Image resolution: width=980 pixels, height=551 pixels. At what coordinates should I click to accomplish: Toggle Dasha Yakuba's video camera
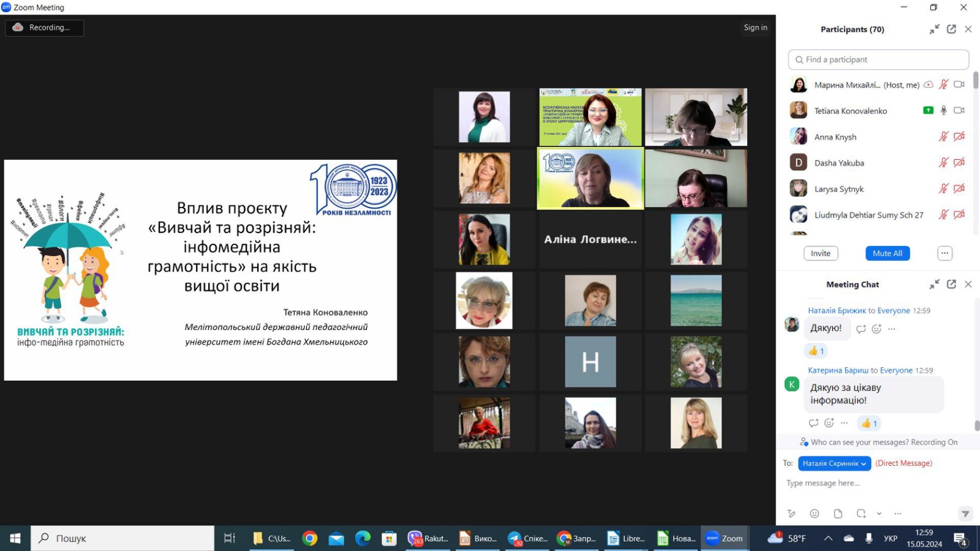coord(959,163)
